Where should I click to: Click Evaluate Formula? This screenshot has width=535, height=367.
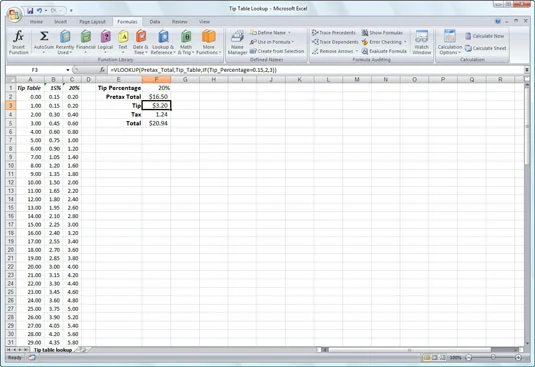point(384,51)
